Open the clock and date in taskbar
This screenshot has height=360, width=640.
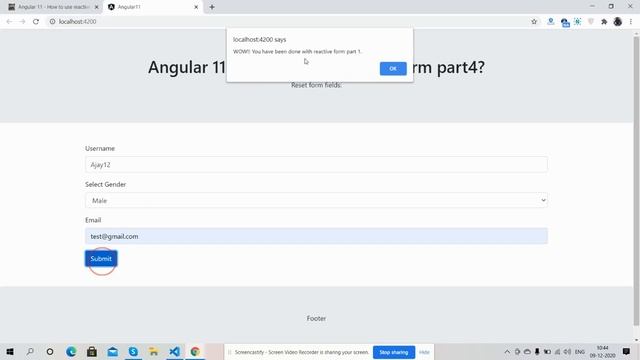(x=602, y=352)
